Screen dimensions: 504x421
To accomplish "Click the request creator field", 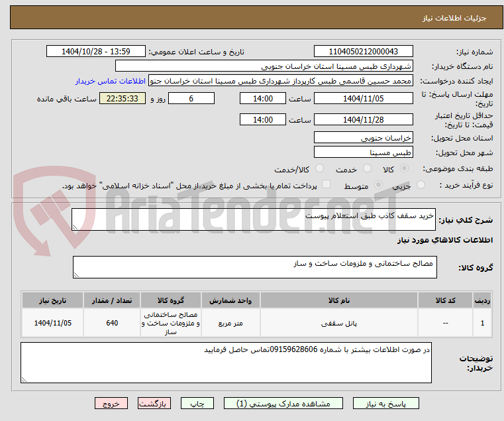I will point(281,81).
